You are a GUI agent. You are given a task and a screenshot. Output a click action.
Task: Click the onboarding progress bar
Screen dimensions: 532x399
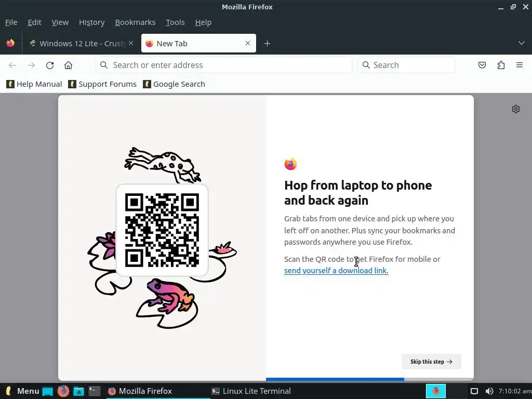pyautogui.click(x=369, y=379)
